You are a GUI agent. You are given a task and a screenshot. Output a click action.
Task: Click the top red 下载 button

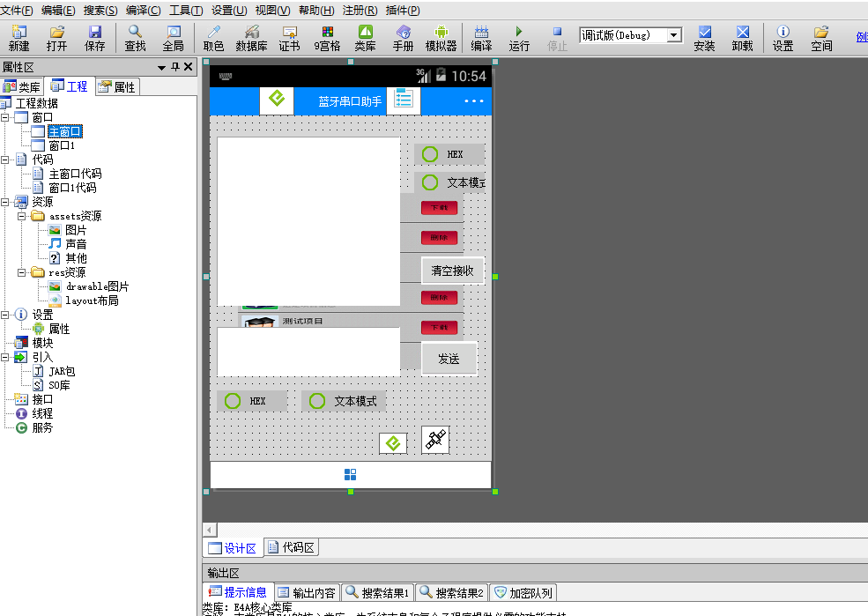pos(439,208)
